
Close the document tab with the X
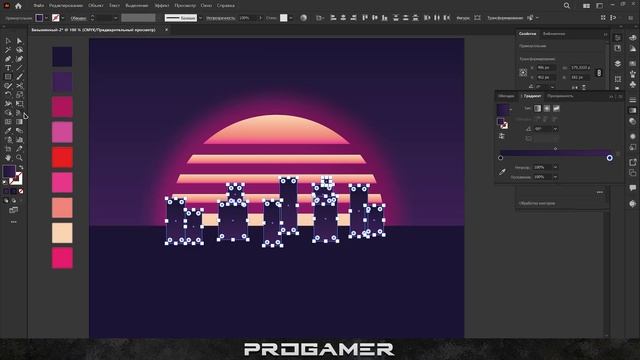166,30
